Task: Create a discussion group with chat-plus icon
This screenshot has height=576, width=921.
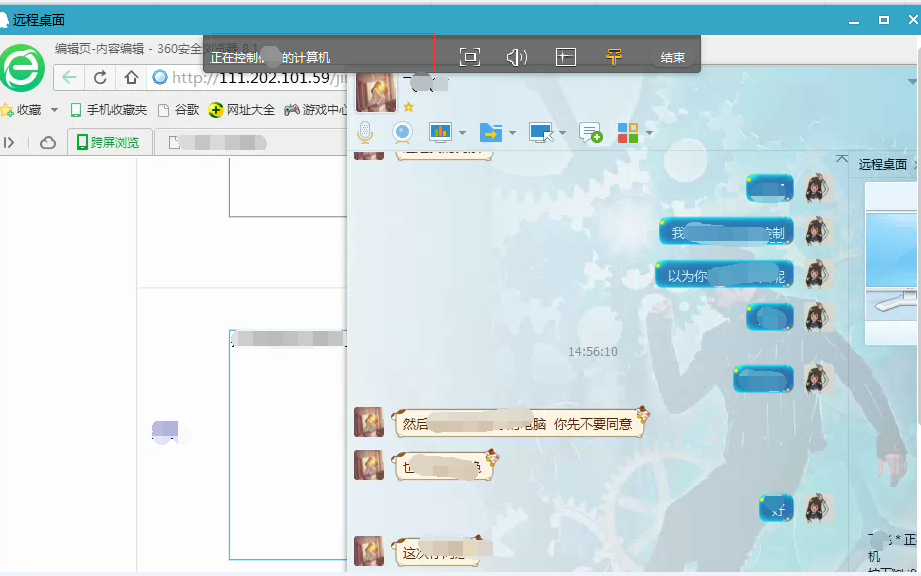Action: click(590, 133)
